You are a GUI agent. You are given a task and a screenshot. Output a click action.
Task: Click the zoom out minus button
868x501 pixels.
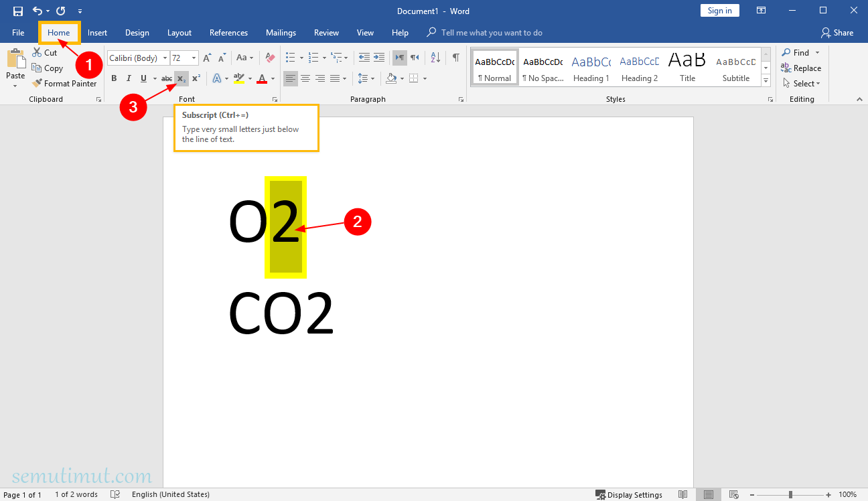(x=753, y=494)
